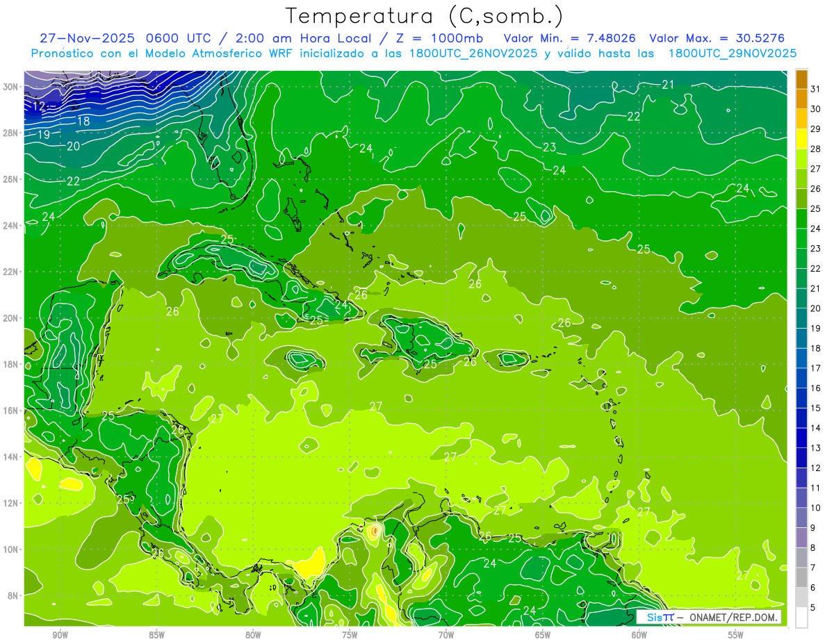The height and width of the screenshot is (644, 834).
Task: Click the 'Temperatura (C,somb.)' title
Action: [x=424, y=15]
